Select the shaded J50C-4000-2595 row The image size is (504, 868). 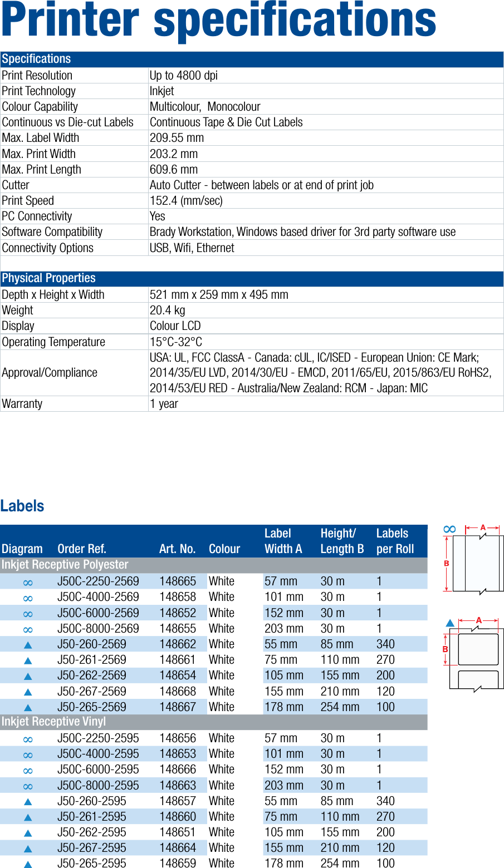[x=223, y=753]
